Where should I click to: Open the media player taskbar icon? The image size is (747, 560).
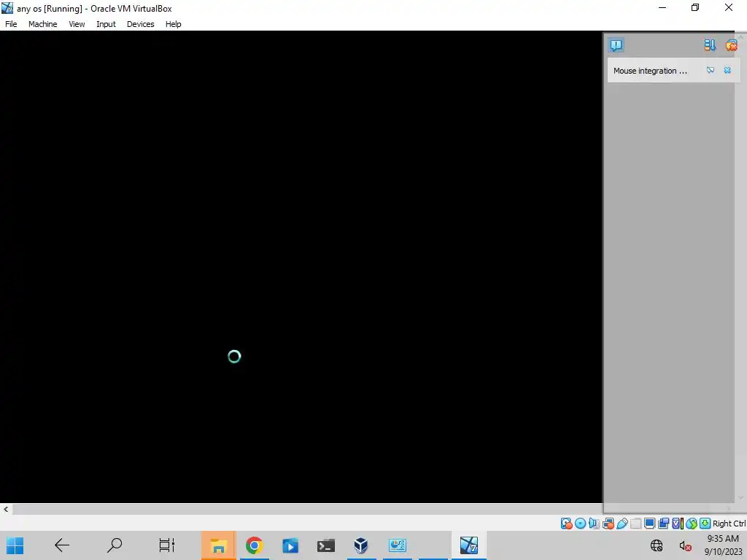290,545
